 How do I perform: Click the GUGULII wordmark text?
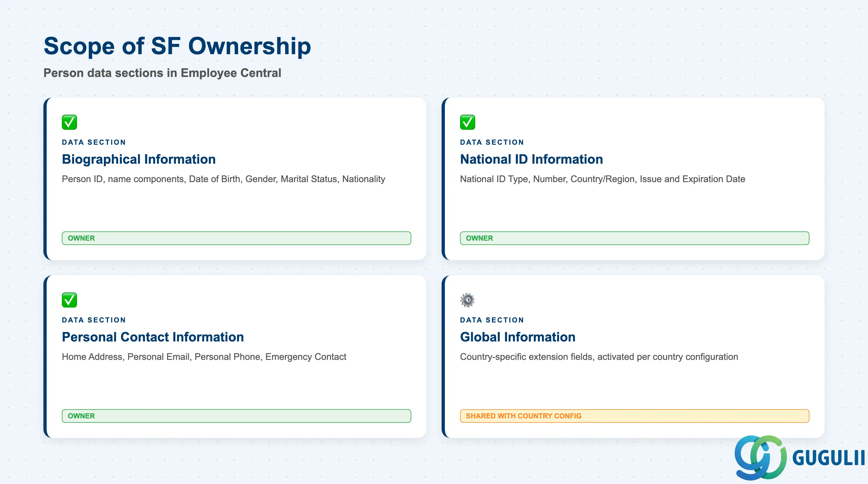point(829,458)
